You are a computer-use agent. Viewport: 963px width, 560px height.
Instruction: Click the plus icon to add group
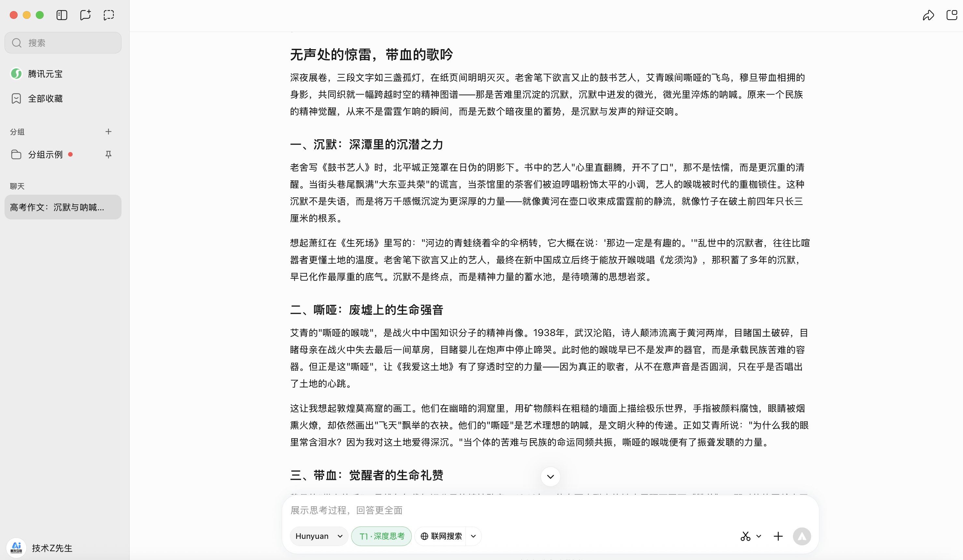click(108, 132)
